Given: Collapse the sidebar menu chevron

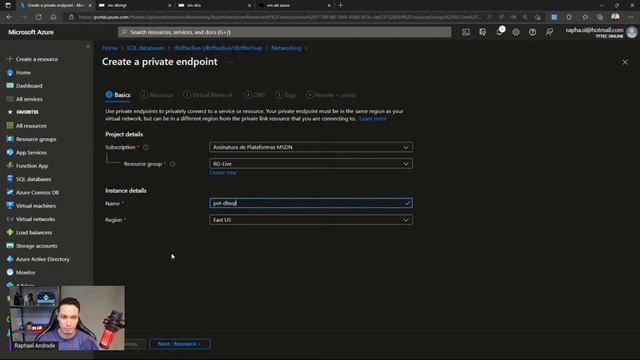Looking at the screenshot, I should [88, 47].
